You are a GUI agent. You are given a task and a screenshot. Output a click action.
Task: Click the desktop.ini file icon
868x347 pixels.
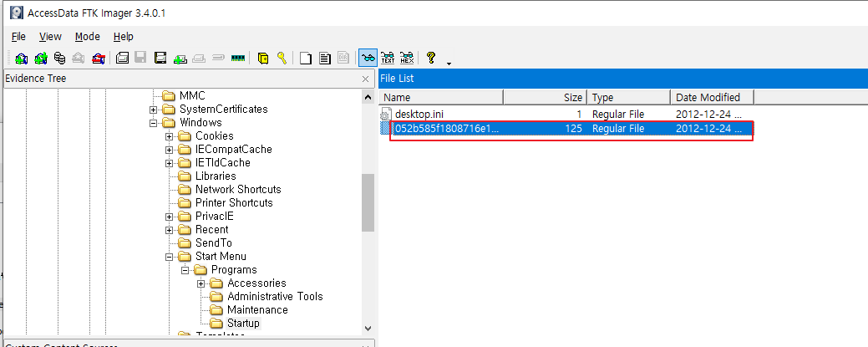click(387, 115)
